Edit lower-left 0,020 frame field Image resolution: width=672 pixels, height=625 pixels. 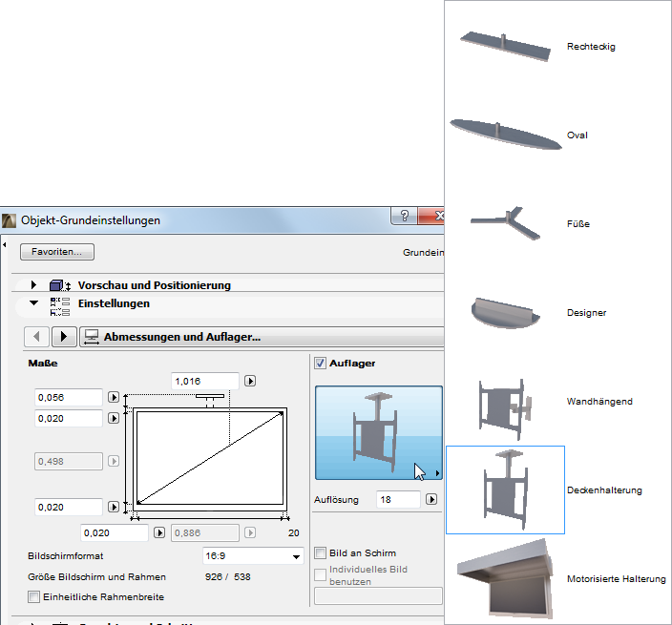(x=69, y=508)
